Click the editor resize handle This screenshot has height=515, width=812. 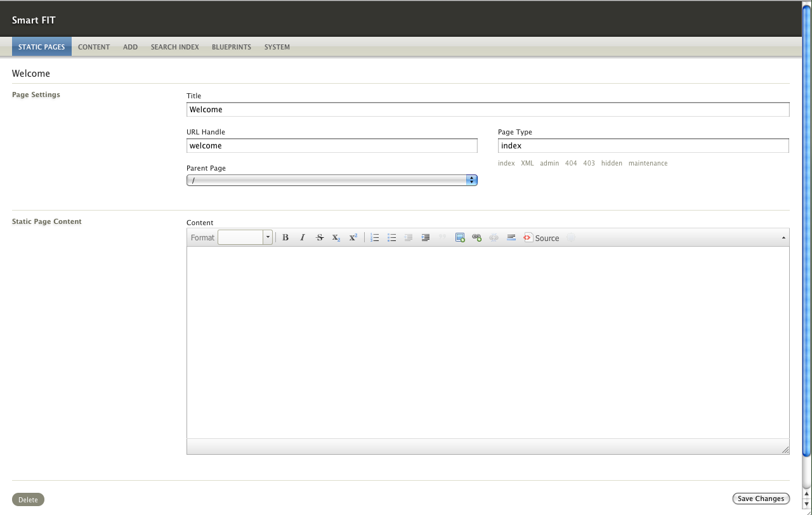(x=785, y=450)
